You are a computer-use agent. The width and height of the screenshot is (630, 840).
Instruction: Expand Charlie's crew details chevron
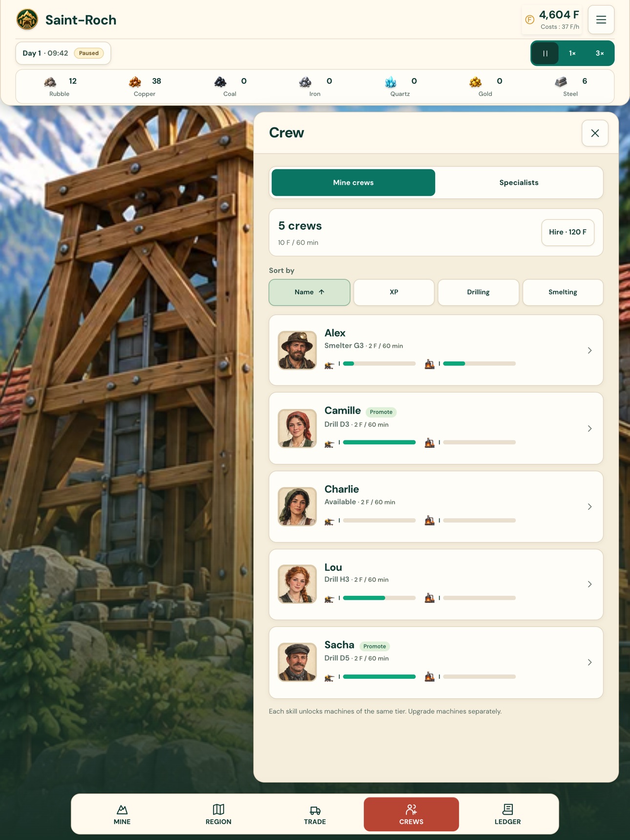click(589, 507)
